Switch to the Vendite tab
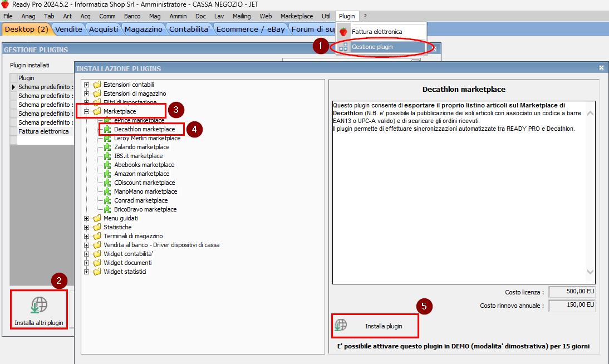Image resolution: width=609 pixels, height=364 pixels. 68,29
